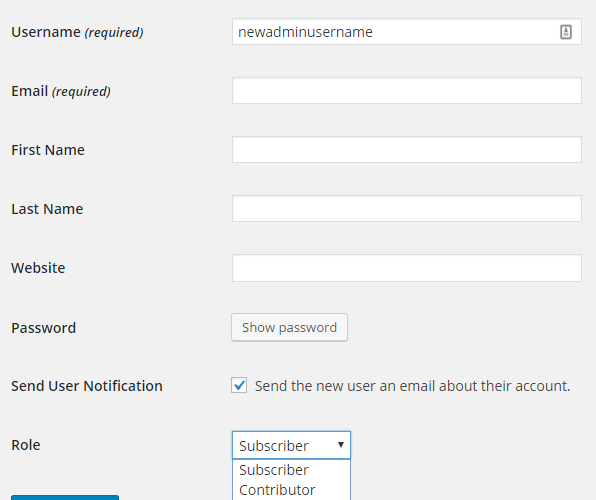596x500 pixels.
Task: Click the Role dropdown arrow
Action: (x=341, y=445)
